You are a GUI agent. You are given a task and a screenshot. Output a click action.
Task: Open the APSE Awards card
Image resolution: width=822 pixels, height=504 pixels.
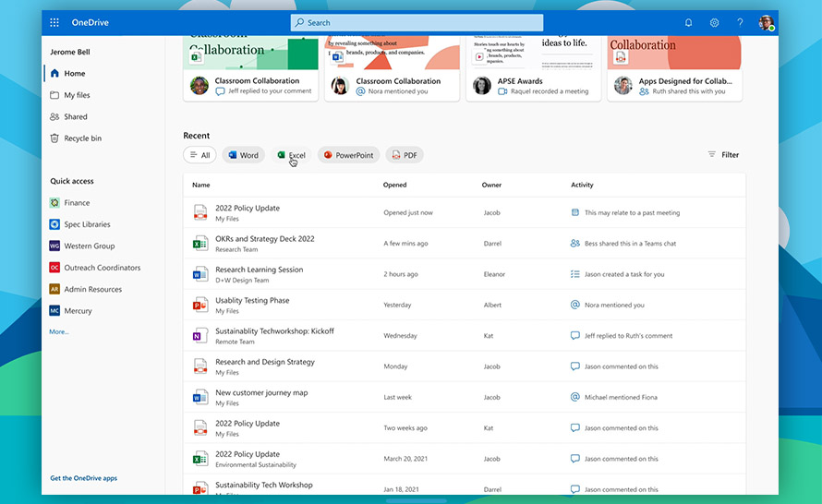pyautogui.click(x=534, y=68)
